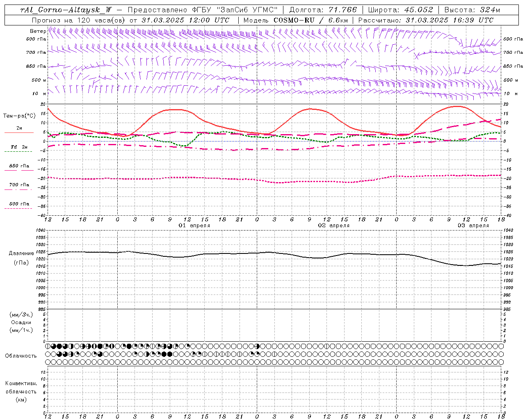Click the 01 апреля date label
The width and height of the screenshot is (525, 420).
tap(194, 226)
